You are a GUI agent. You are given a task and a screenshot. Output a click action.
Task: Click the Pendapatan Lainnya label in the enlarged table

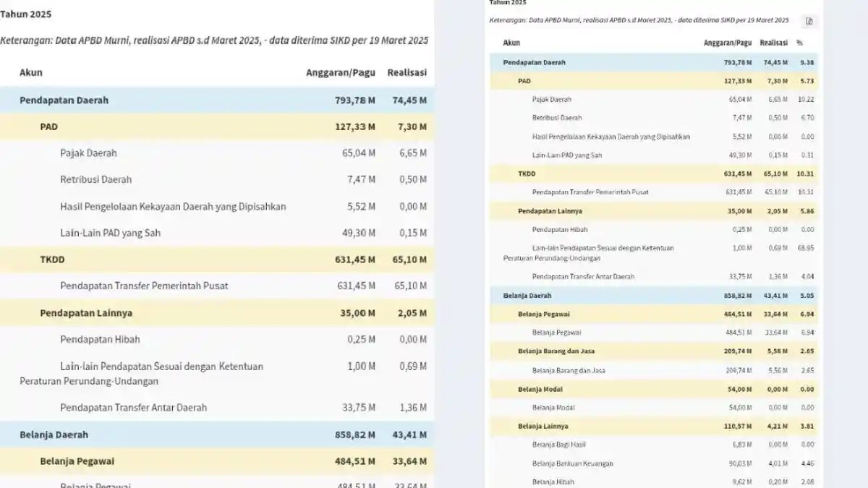coord(86,313)
